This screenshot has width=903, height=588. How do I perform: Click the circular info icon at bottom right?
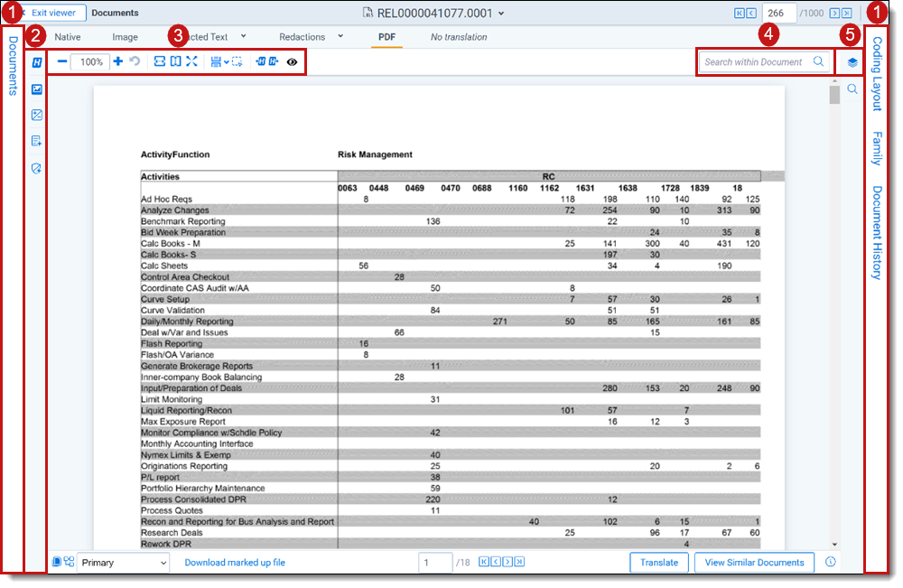tap(831, 562)
